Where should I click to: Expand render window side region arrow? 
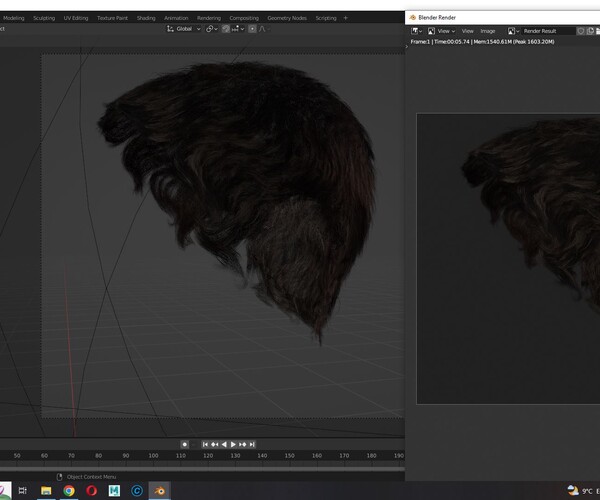407,47
